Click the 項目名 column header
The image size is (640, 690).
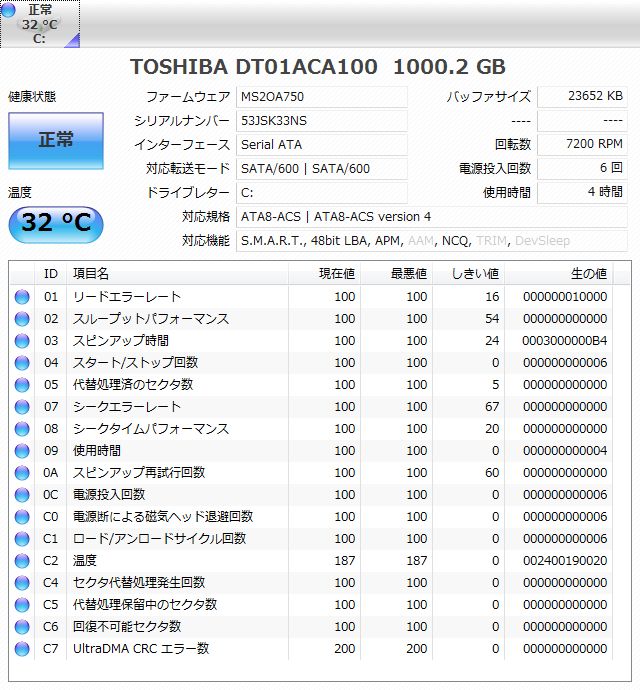178,274
